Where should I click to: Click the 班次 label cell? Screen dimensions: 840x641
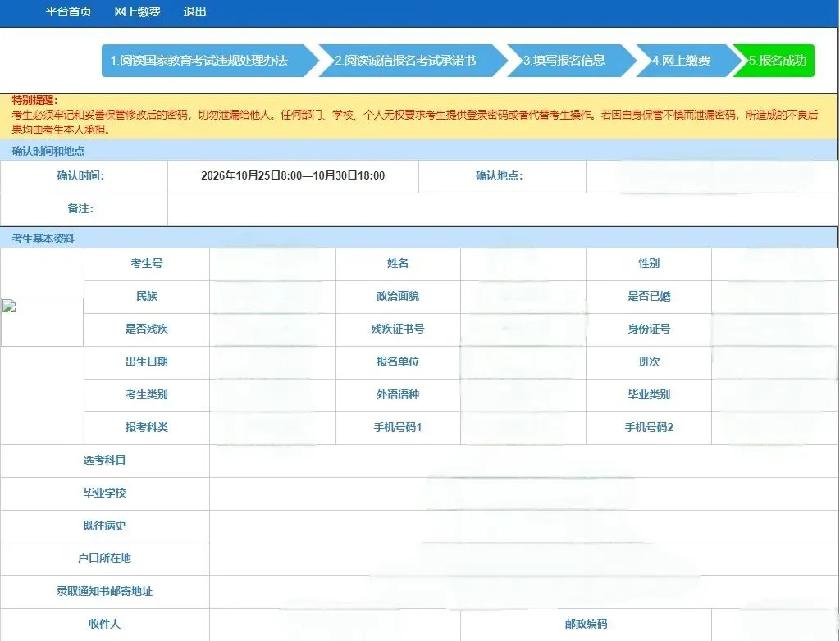click(x=649, y=361)
